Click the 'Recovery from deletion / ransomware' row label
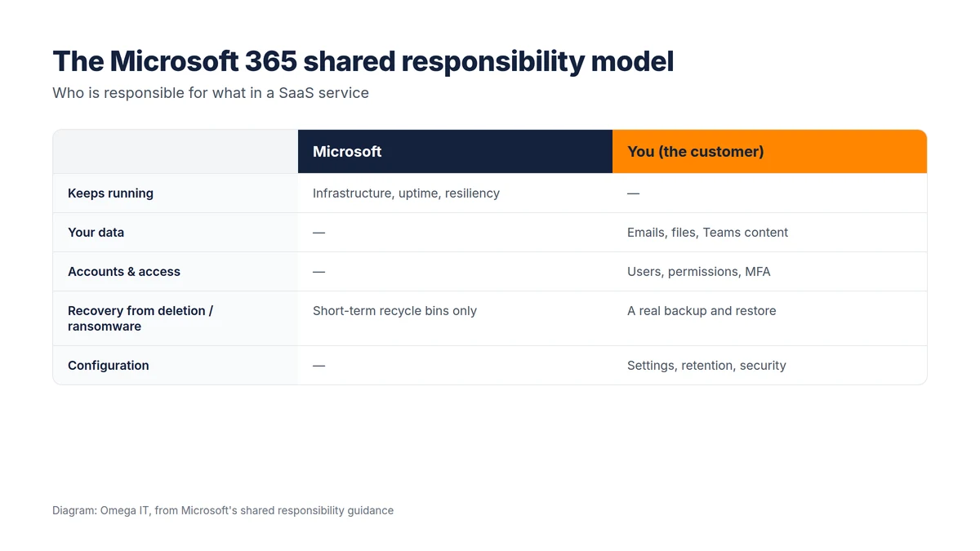The height and width of the screenshot is (551, 980). click(140, 318)
